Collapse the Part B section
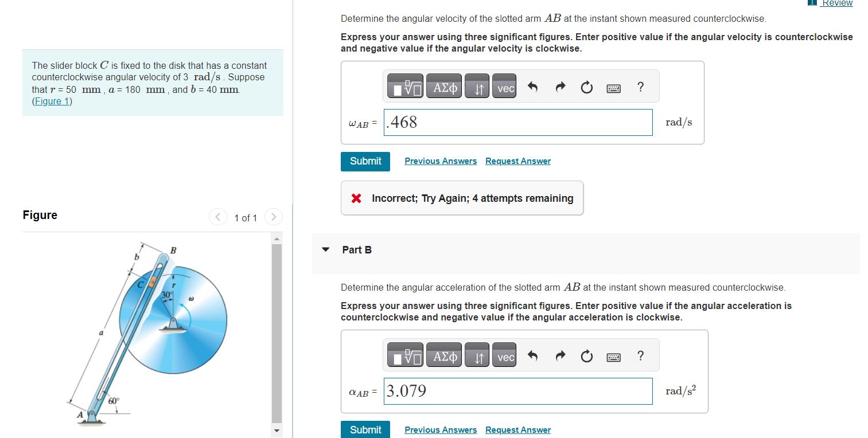Image resolution: width=868 pixels, height=438 pixels. [x=325, y=249]
